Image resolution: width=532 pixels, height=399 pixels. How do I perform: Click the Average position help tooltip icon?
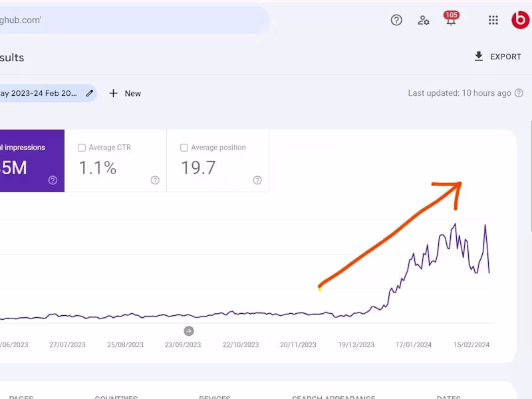click(x=257, y=180)
